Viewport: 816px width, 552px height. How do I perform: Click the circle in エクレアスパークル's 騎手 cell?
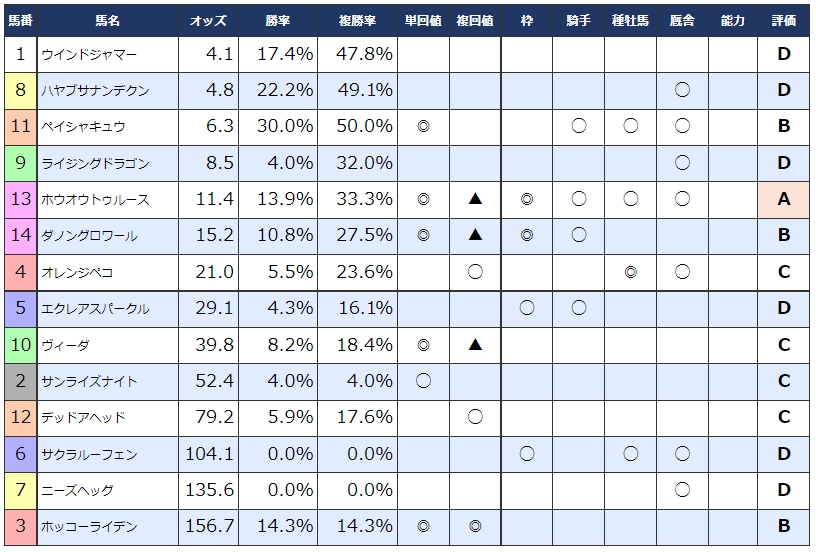tap(578, 309)
